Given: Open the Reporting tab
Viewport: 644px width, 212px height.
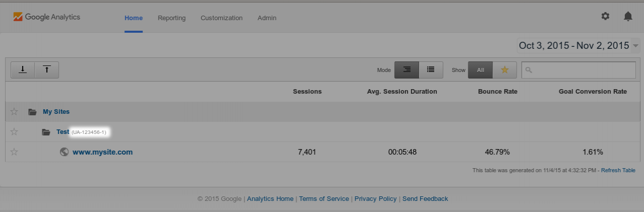Looking at the screenshot, I should pos(172,18).
